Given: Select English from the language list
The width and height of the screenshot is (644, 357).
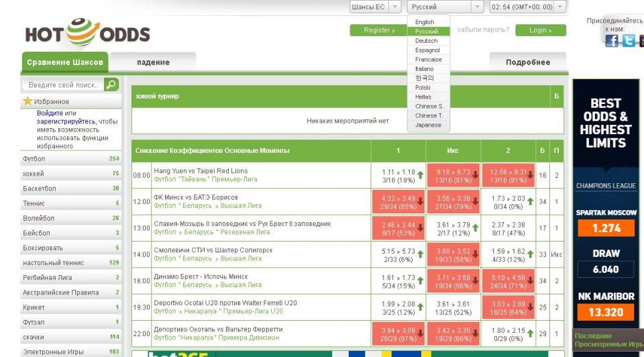Looking at the screenshot, I should 425,22.
